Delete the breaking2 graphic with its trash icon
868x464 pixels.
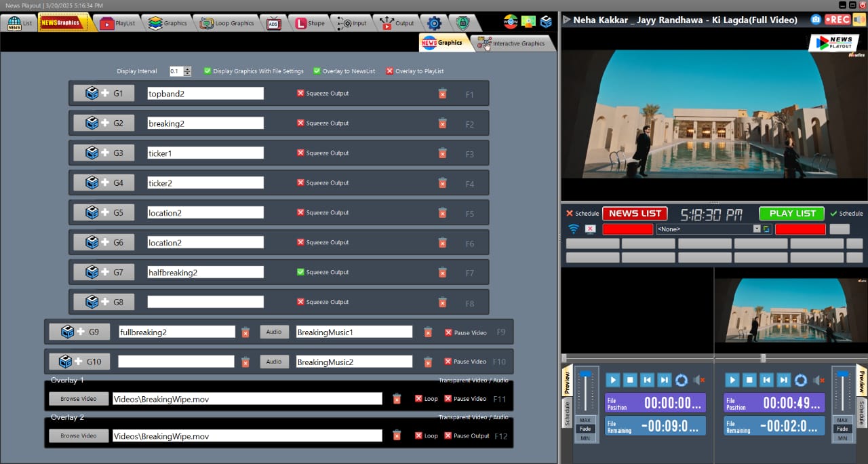(x=442, y=123)
